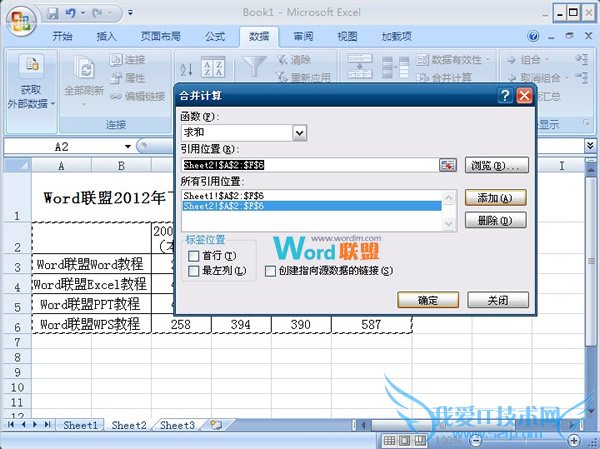The height and width of the screenshot is (449, 600).
Task: Open the 开始 ribbon tab
Action: tap(62, 36)
